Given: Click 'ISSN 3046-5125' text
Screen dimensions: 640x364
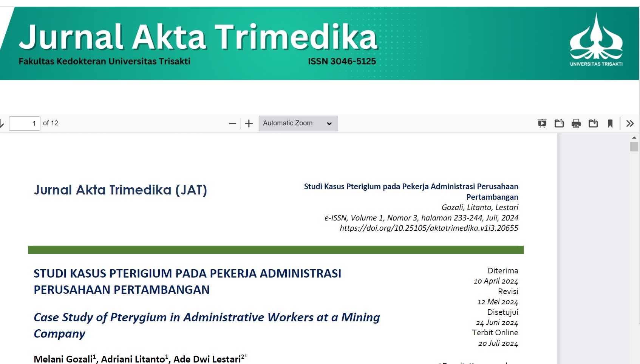Looking at the screenshot, I should click(x=342, y=61).
